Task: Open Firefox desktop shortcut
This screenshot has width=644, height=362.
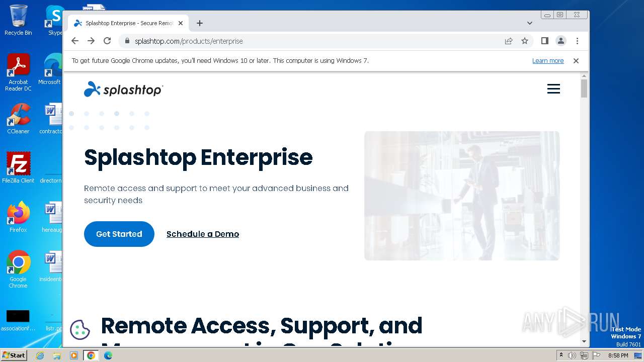Action: click(x=18, y=217)
